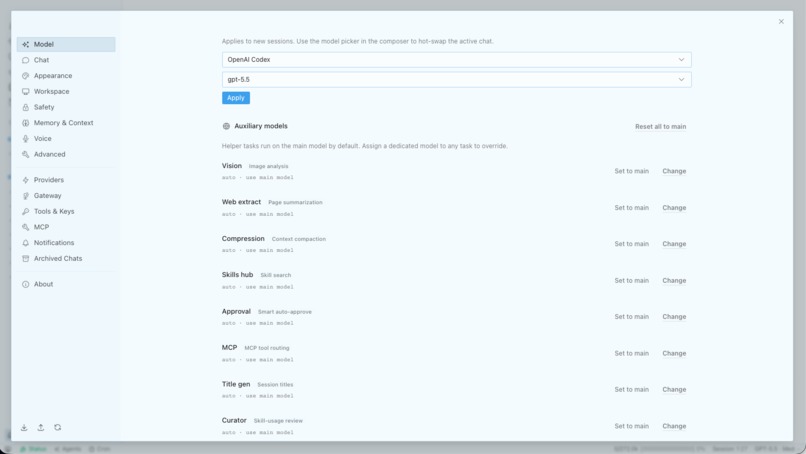Click the download icon at sidebar bottom
The image size is (806, 454).
pos(24,427)
